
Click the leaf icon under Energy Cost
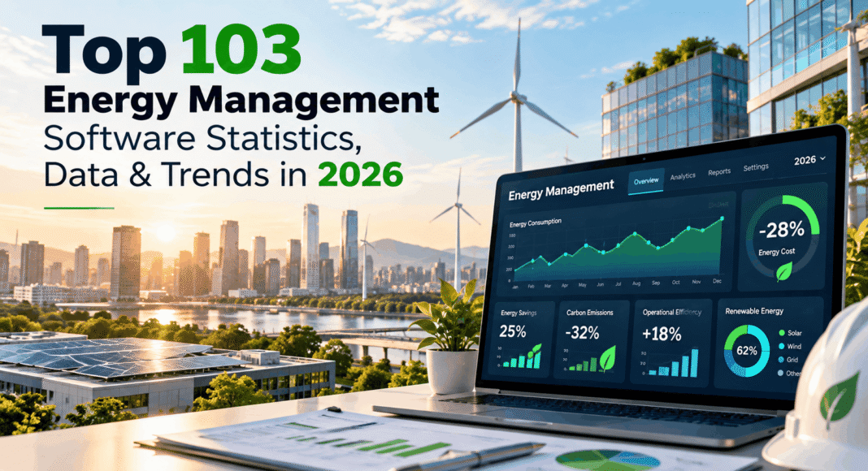point(783,271)
